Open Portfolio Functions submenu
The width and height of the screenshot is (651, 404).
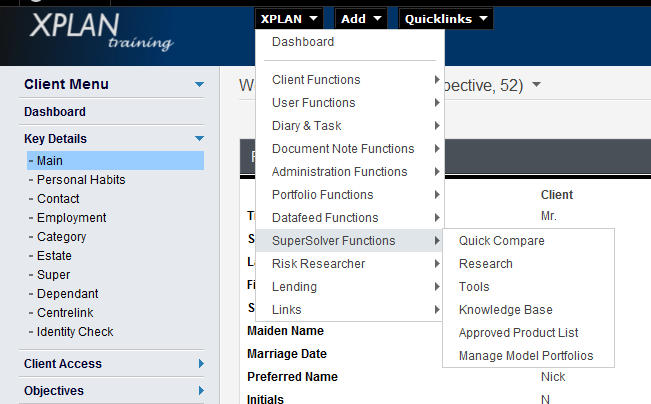click(x=350, y=195)
